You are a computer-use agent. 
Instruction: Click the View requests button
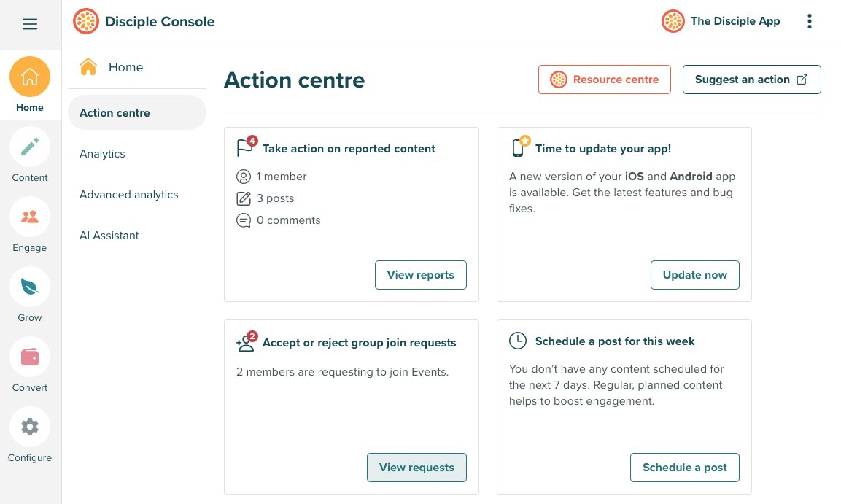coord(416,468)
